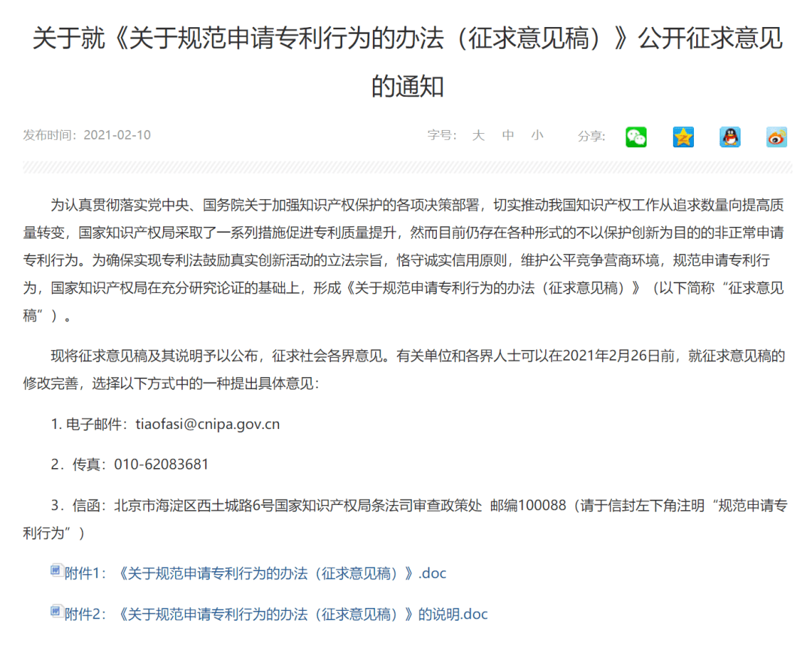Viewport: 812px width, 665px height.
Task: Click the text 1. 电子邮件
Action: tap(89, 425)
